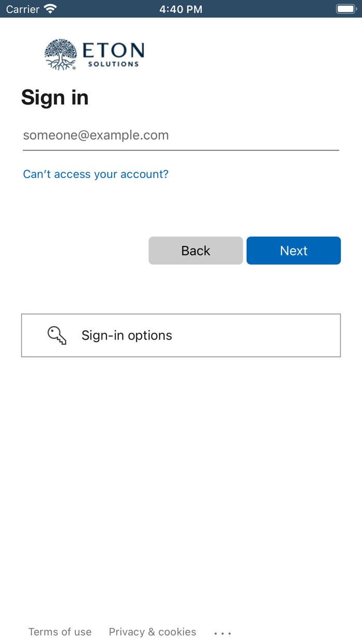The width and height of the screenshot is (362, 644).
Task: Tap the Wi-Fi signal icon in status bar
Action: click(50, 9)
